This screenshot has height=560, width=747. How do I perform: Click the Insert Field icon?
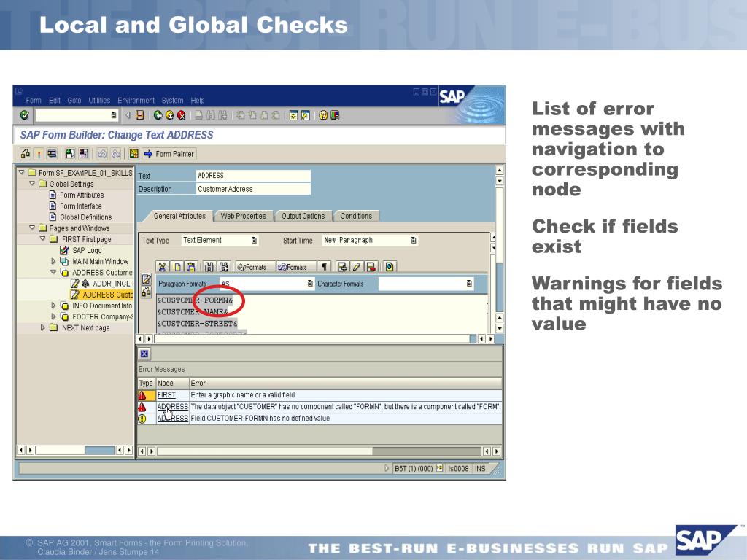[341, 267]
